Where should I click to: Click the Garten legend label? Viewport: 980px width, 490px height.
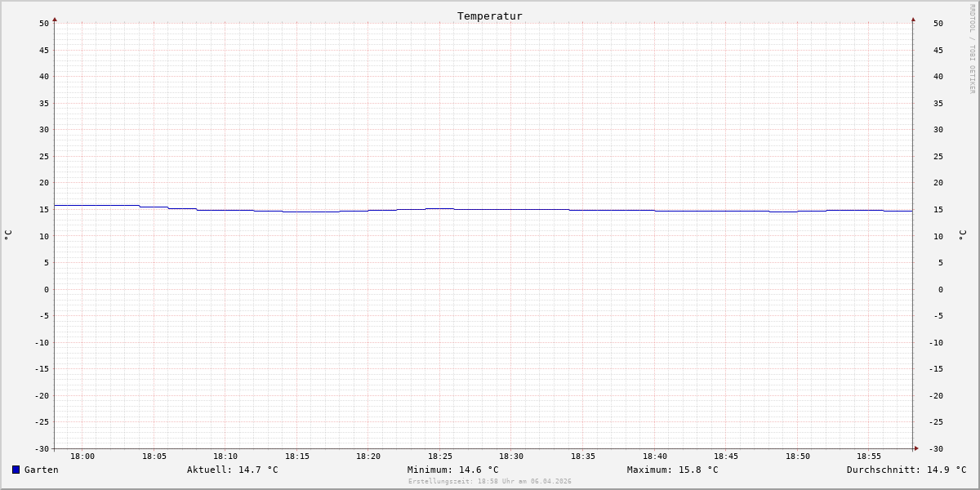(x=42, y=470)
